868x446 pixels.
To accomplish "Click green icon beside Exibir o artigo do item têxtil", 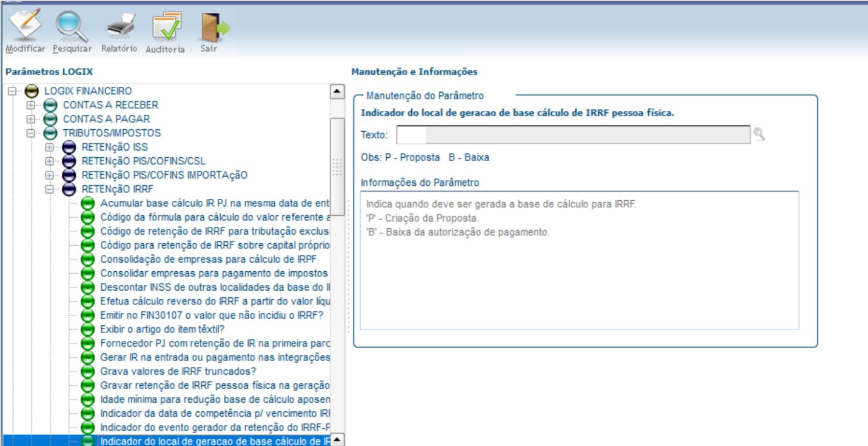I will point(88,330).
